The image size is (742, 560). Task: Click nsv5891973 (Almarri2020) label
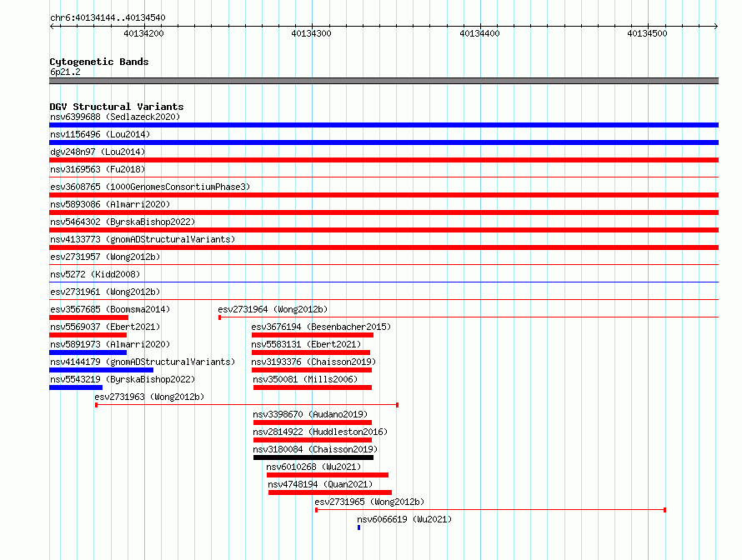[110, 344]
